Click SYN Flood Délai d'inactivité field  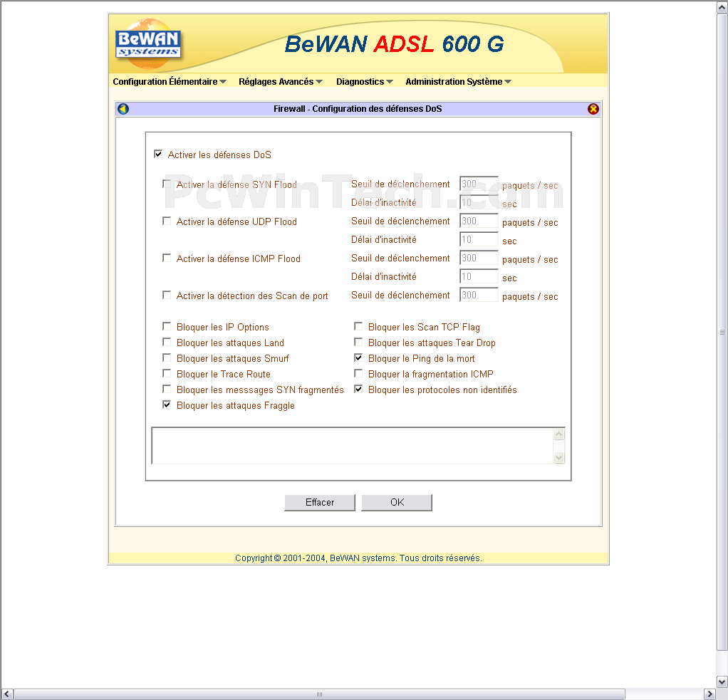(479, 202)
